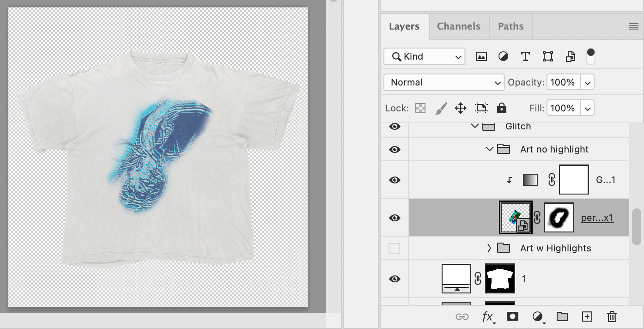
Task: Create new fill or adjustment layer
Action: (x=538, y=317)
